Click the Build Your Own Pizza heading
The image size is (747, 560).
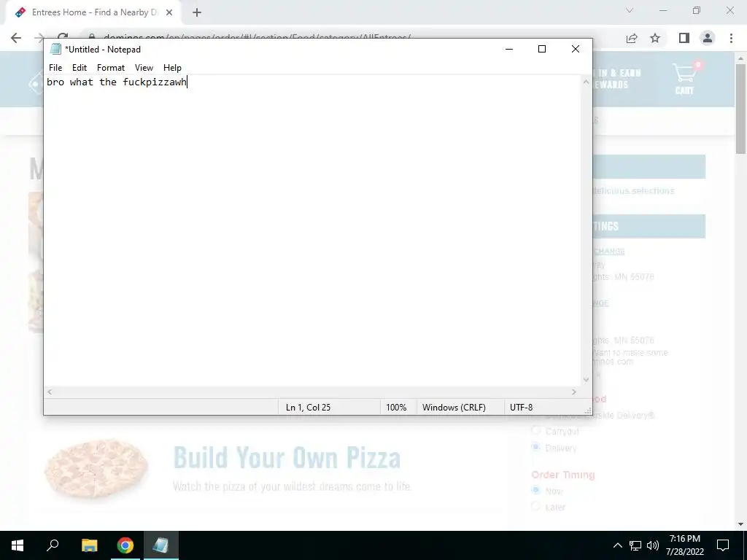click(287, 458)
